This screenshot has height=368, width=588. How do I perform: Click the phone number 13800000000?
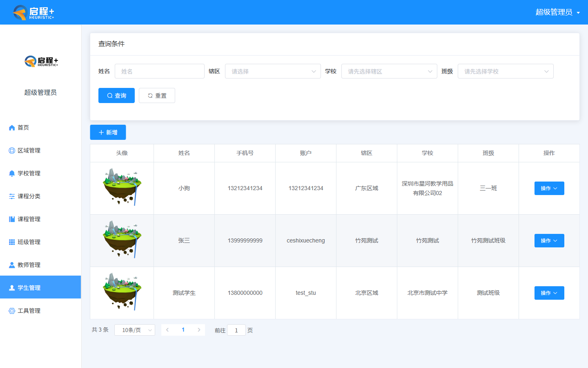tap(245, 293)
